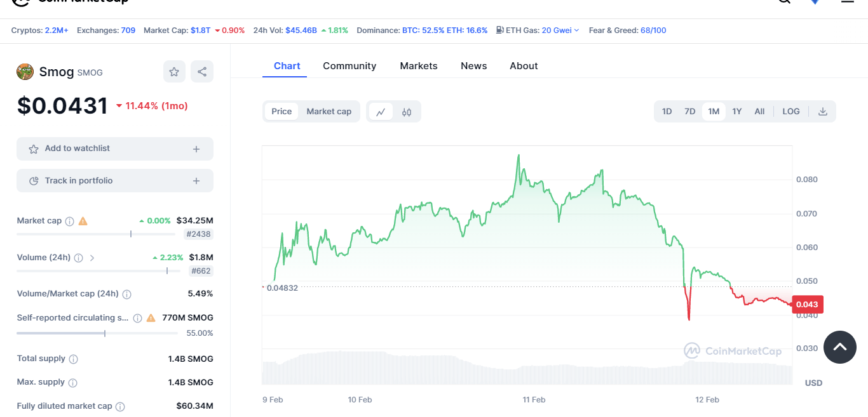This screenshot has height=417, width=868.
Task: Click the 11.44% (1mo) change text
Action: (x=156, y=106)
